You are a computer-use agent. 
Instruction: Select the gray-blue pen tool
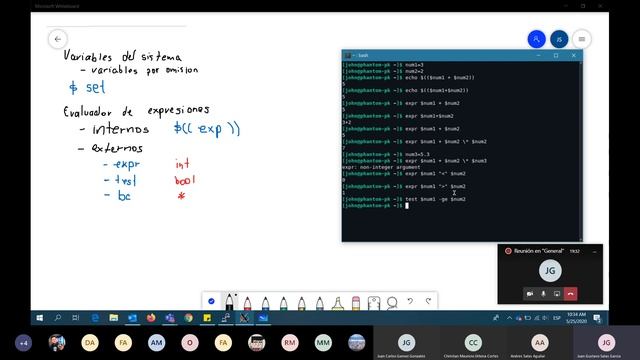[320, 303]
